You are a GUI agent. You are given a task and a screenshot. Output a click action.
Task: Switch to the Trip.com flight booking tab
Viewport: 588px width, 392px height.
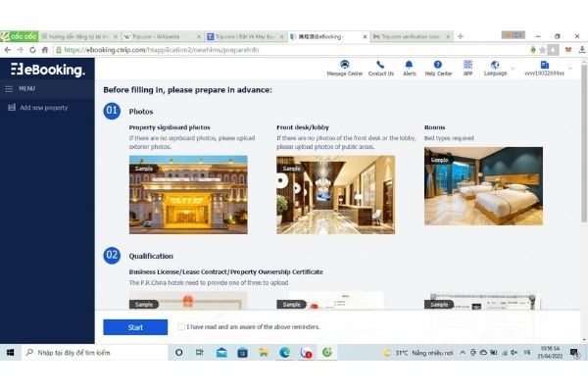[244, 36]
